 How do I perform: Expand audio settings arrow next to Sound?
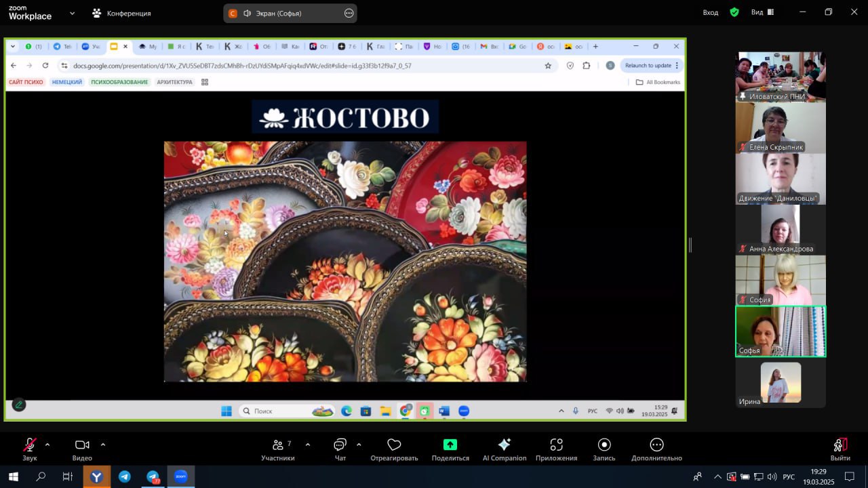[x=47, y=445]
